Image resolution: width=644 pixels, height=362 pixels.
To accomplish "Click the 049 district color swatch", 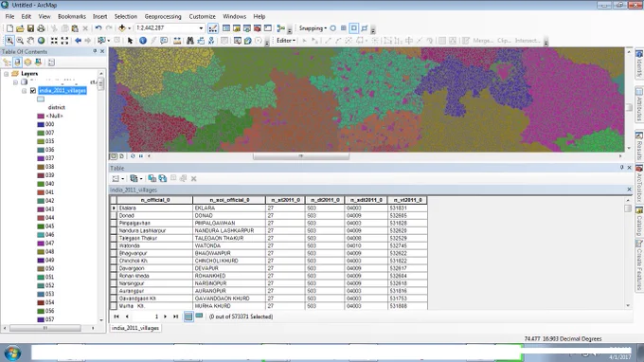I will (41, 260).
